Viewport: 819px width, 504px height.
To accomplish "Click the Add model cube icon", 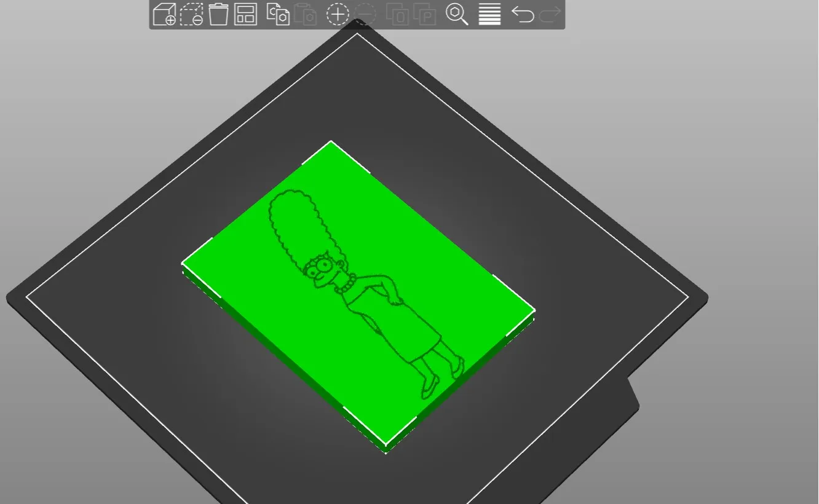I will pos(164,14).
